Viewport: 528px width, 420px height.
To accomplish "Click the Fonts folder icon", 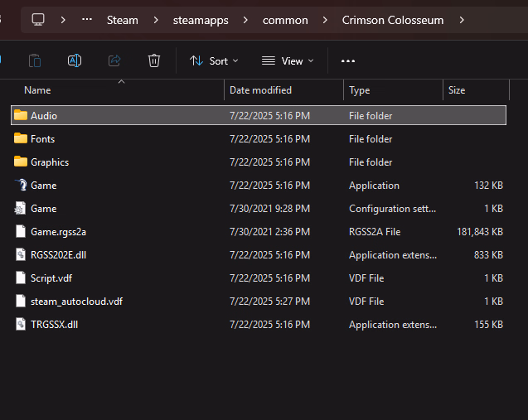I will point(21,138).
